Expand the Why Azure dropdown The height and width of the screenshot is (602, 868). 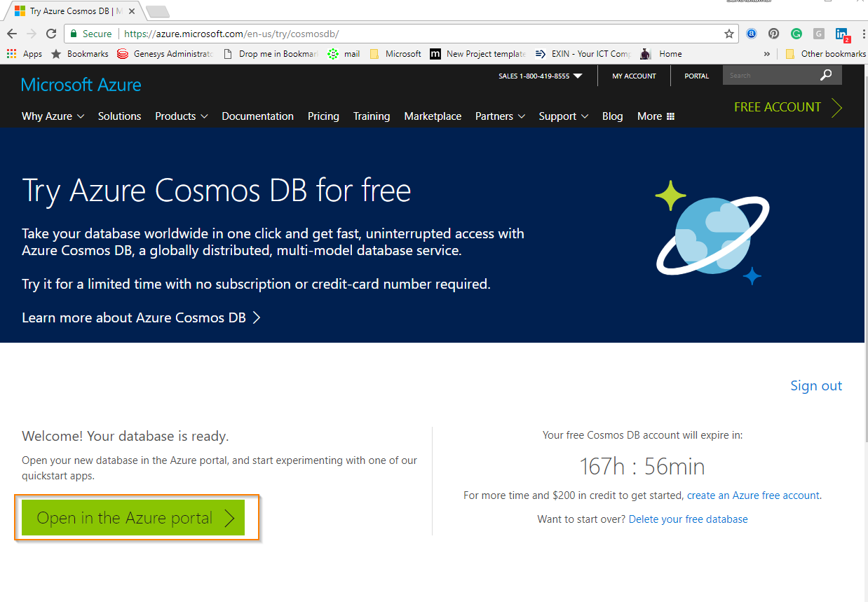53,116
